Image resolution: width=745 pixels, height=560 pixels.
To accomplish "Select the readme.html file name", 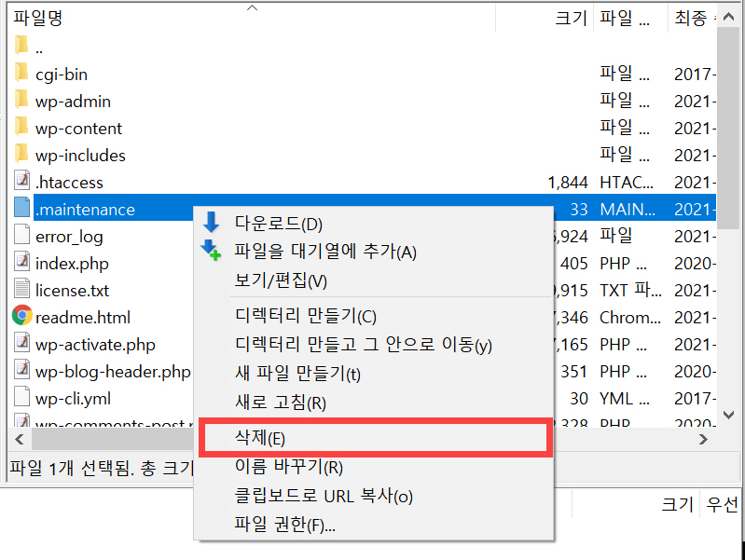I will coord(83,318).
